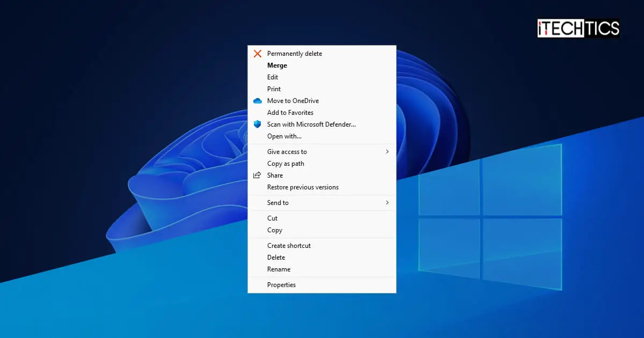Expand the Give access to submenu arrow
The height and width of the screenshot is (338, 644).
[387, 152]
